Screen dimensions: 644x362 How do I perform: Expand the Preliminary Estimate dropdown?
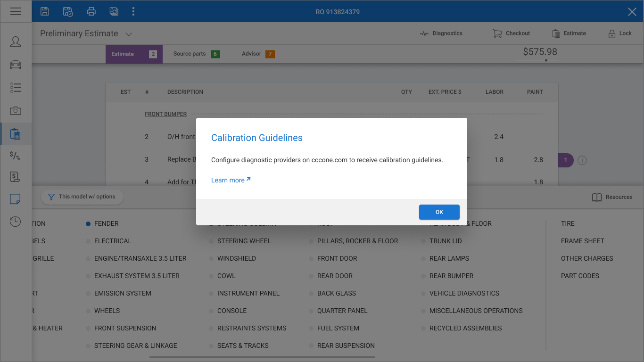129,34
